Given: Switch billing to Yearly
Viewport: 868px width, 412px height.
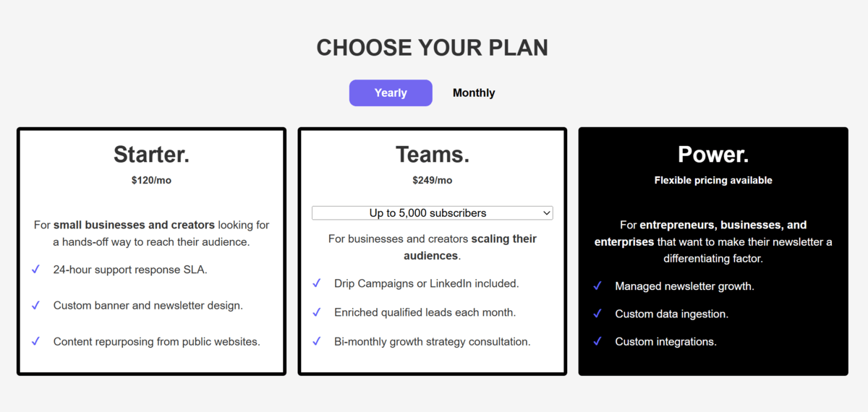Looking at the screenshot, I should (391, 93).
